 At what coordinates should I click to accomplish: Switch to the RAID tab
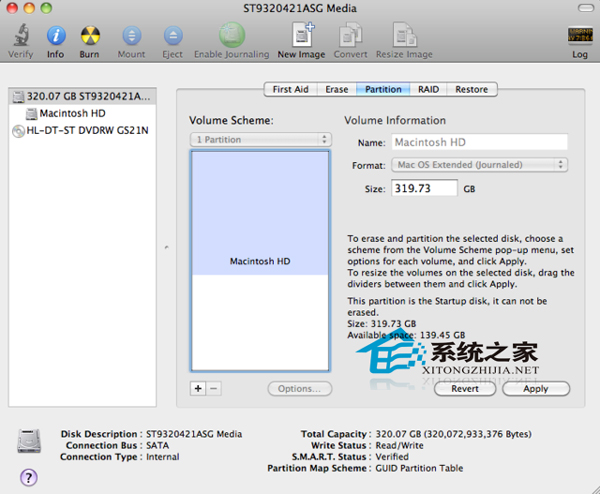[428, 89]
